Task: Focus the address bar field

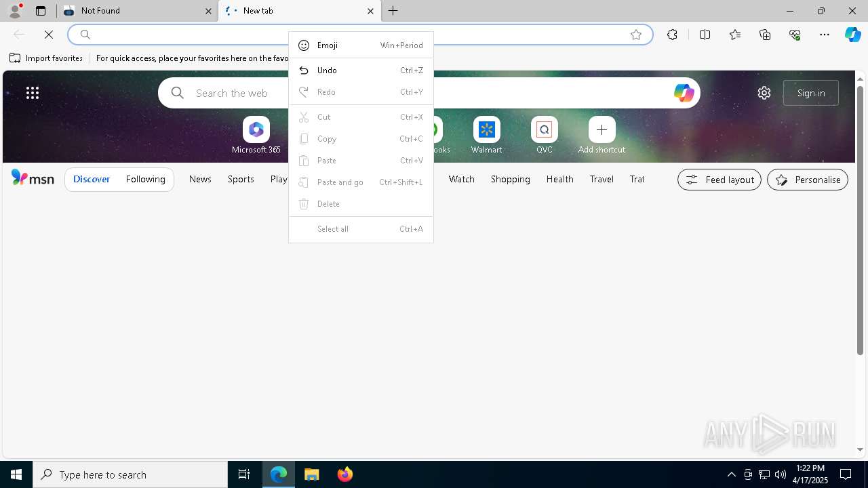Action: pyautogui.click(x=360, y=35)
